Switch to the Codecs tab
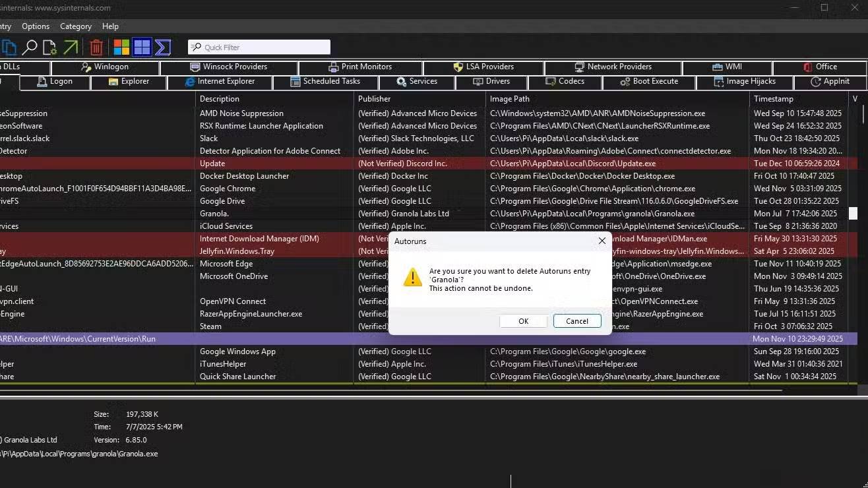 565,81
